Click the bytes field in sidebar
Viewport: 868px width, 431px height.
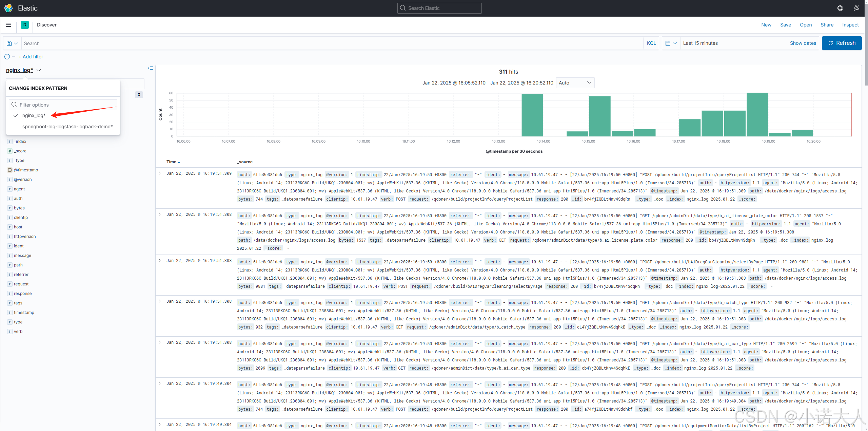click(x=19, y=208)
